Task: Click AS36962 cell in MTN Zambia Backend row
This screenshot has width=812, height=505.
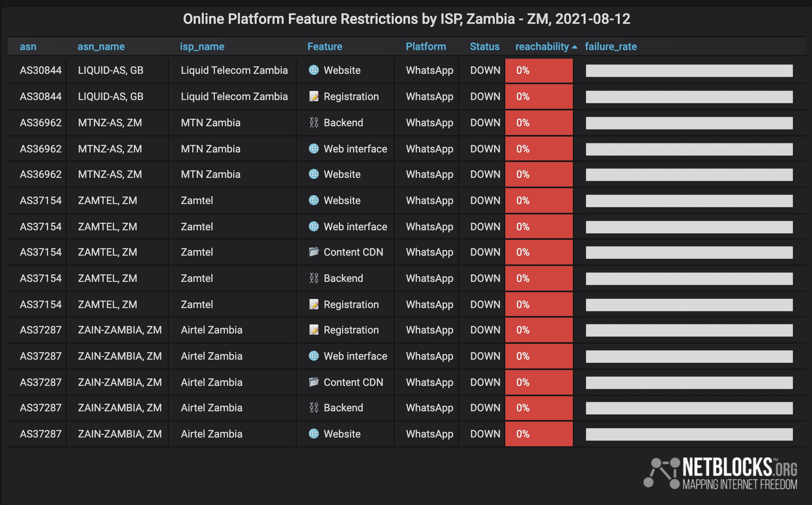Action: 41,123
